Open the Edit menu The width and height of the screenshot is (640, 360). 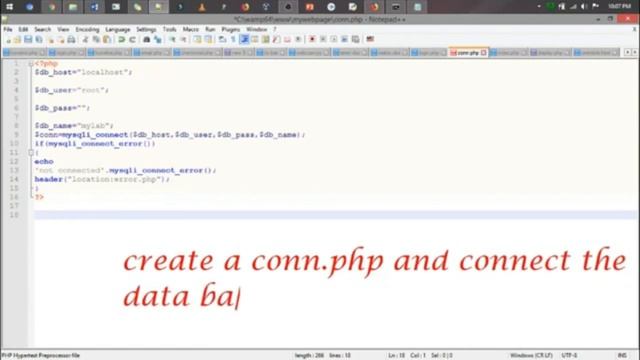(x=23, y=29)
